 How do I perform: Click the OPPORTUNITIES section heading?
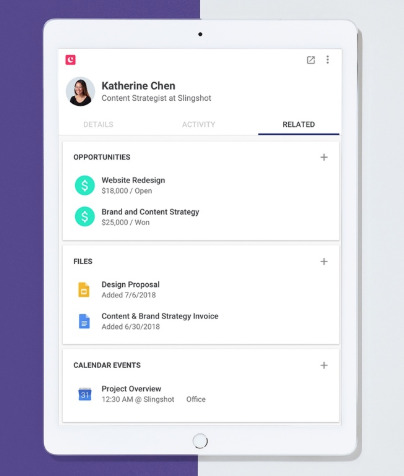coord(102,157)
